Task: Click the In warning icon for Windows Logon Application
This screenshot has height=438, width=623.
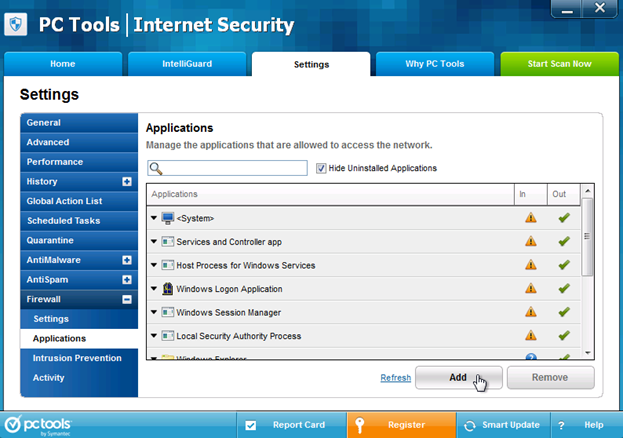Action: [531, 288]
